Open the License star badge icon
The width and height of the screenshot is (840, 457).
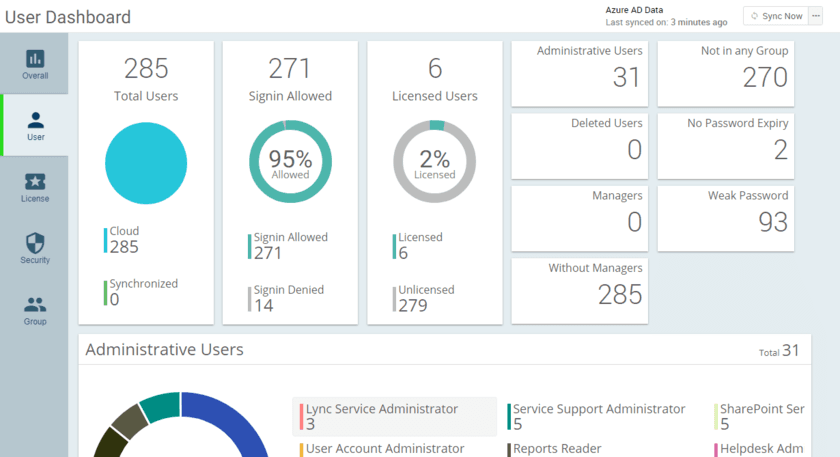click(x=35, y=182)
